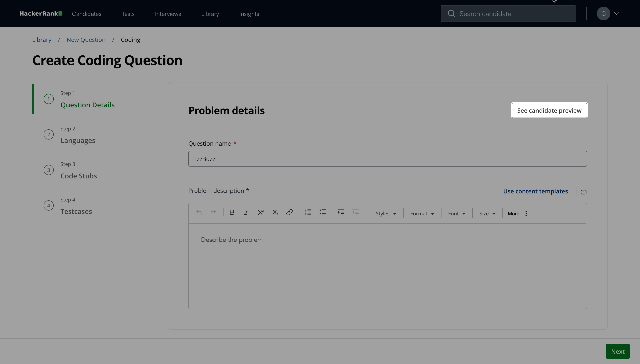
Task: Click into the Question name field
Action: 388,159
